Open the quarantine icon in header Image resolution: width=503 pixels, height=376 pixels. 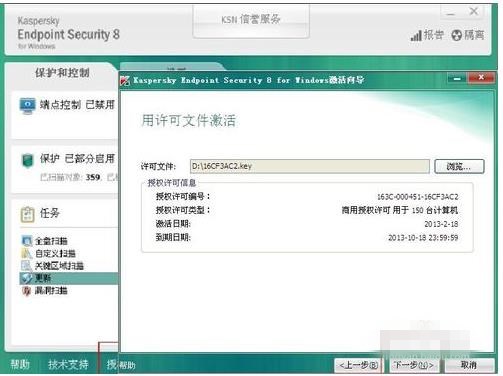point(456,35)
